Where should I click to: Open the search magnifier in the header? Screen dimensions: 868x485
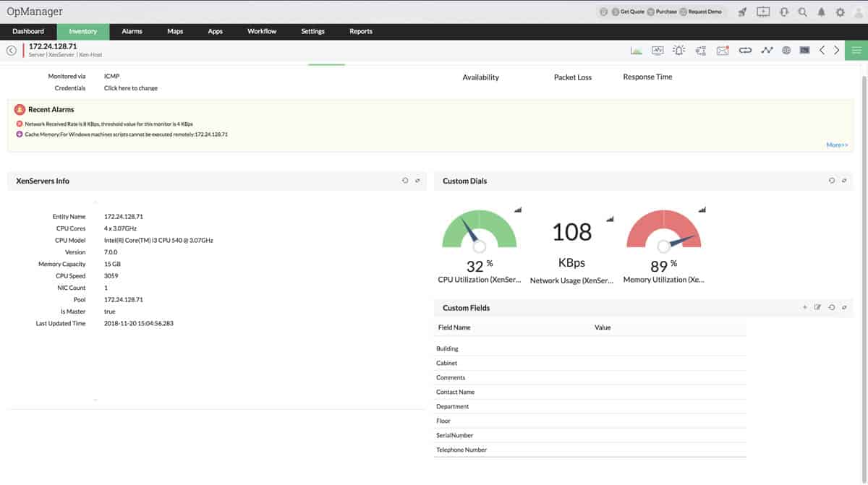(x=803, y=12)
